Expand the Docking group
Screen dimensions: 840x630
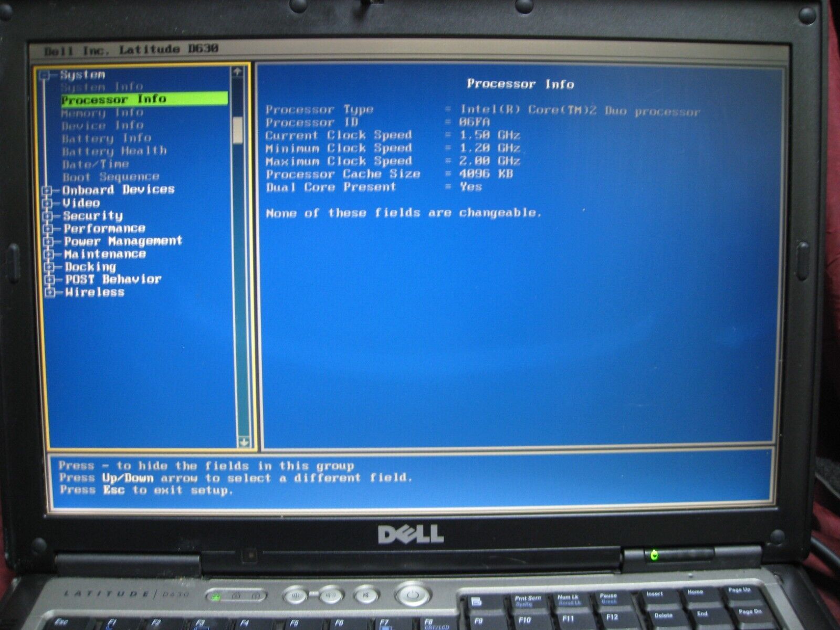pos(49,267)
